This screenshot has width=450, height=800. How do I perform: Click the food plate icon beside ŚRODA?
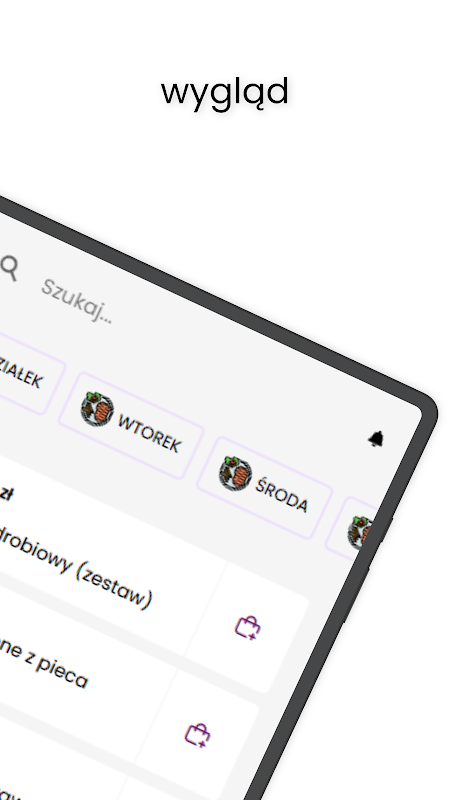click(x=235, y=474)
